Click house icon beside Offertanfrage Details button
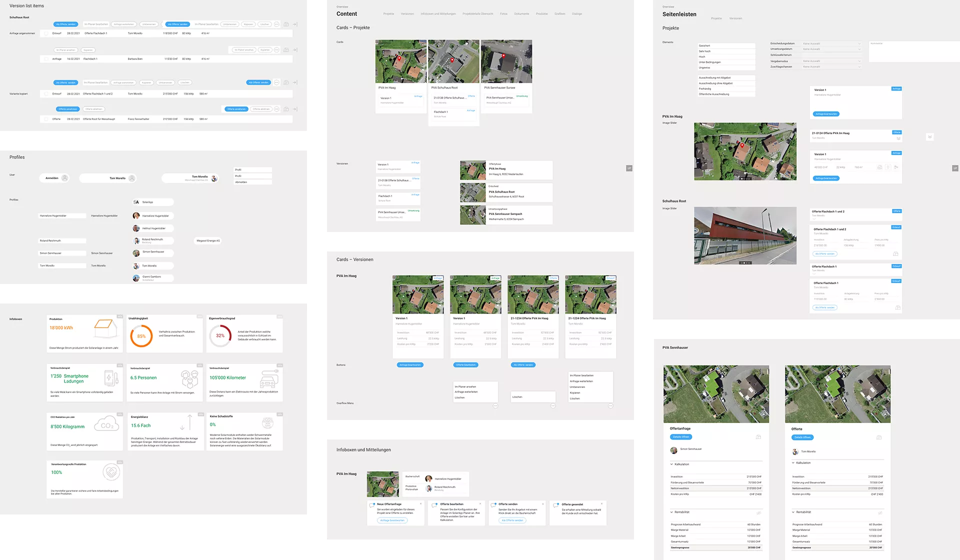This screenshot has height=560, width=960. tap(758, 437)
